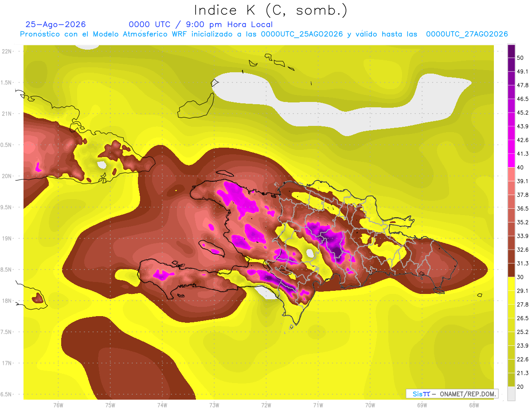Viewport: 532px width, 411px height.
Task: Click the colorbar value '45.2'
Action: [x=522, y=113]
